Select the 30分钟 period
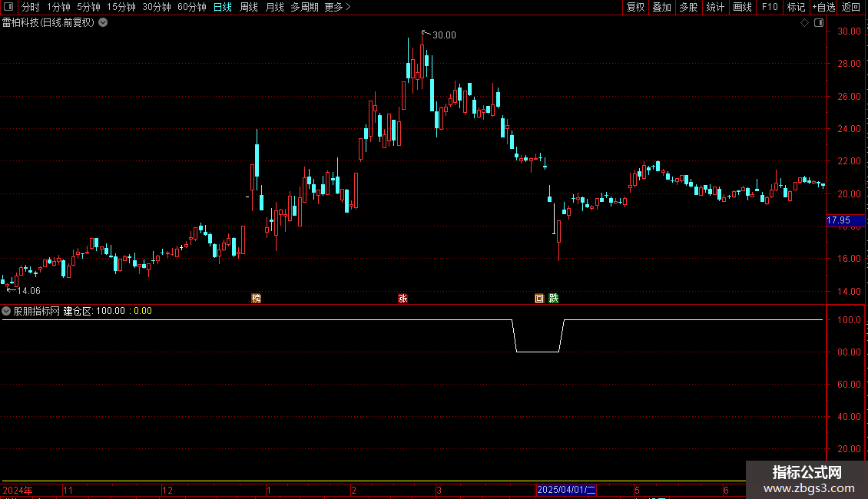This screenshot has width=868, height=499. (157, 7)
